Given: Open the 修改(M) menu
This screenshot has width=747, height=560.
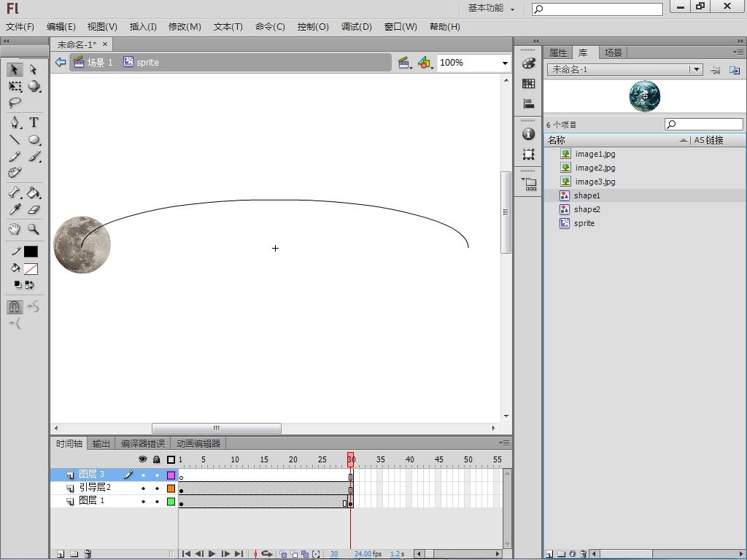Looking at the screenshot, I should point(185,26).
